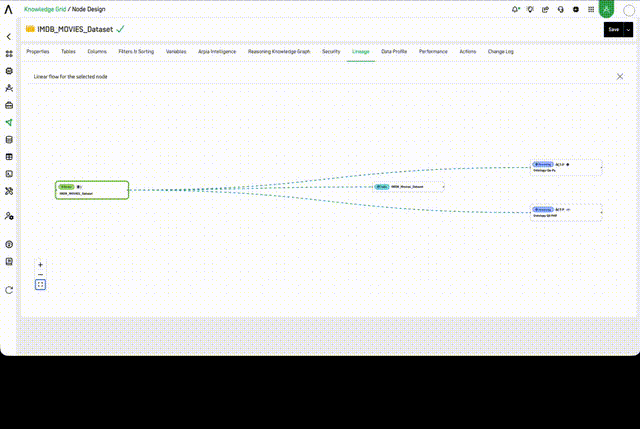Switch to the Change Log tab
This screenshot has width=640, height=429.
(x=501, y=51)
